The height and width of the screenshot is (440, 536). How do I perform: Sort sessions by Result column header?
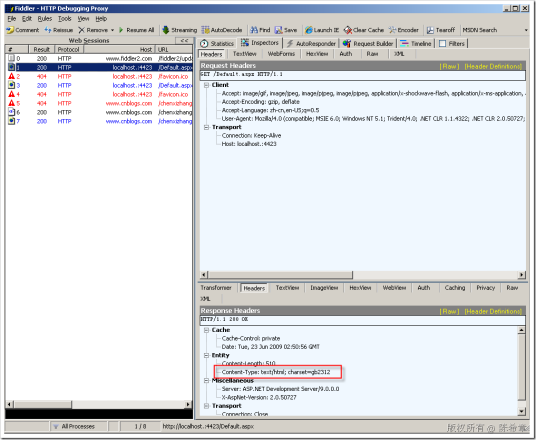(42, 49)
